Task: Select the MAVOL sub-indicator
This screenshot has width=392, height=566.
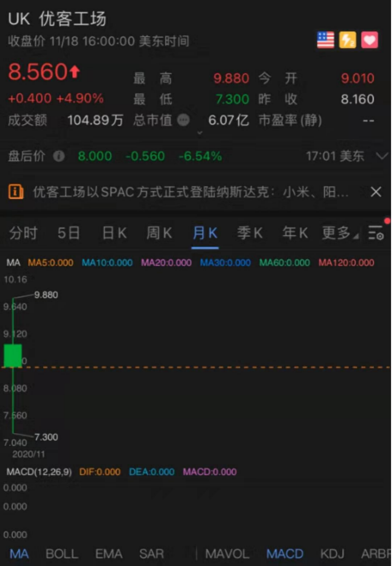Action: point(227,553)
